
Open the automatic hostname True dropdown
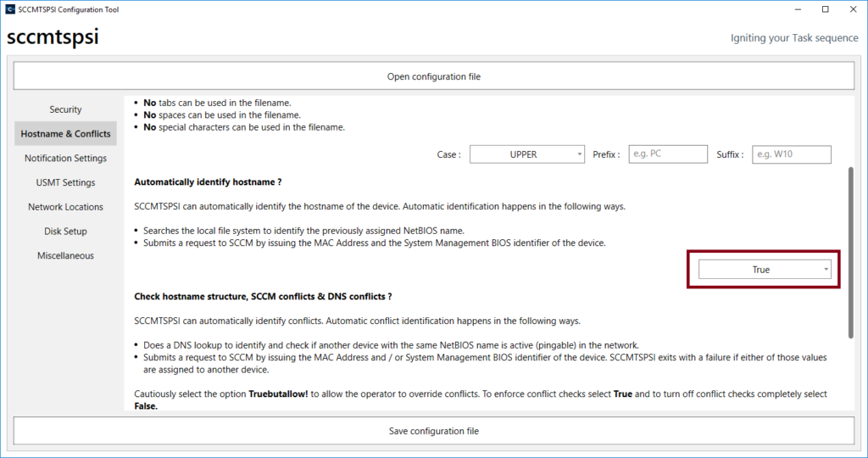[765, 270]
